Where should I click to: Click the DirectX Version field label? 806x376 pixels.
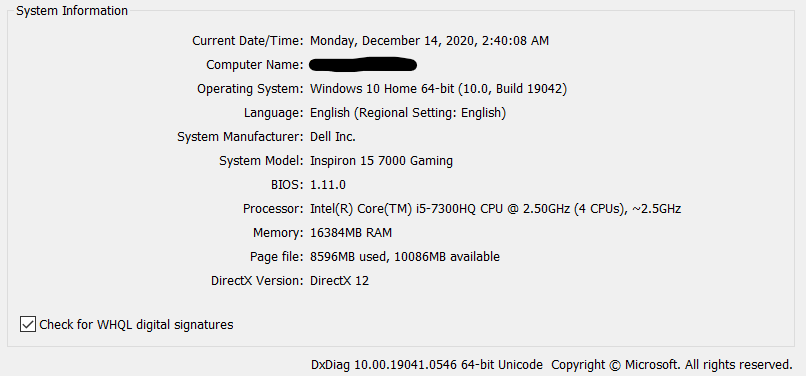click(x=257, y=281)
